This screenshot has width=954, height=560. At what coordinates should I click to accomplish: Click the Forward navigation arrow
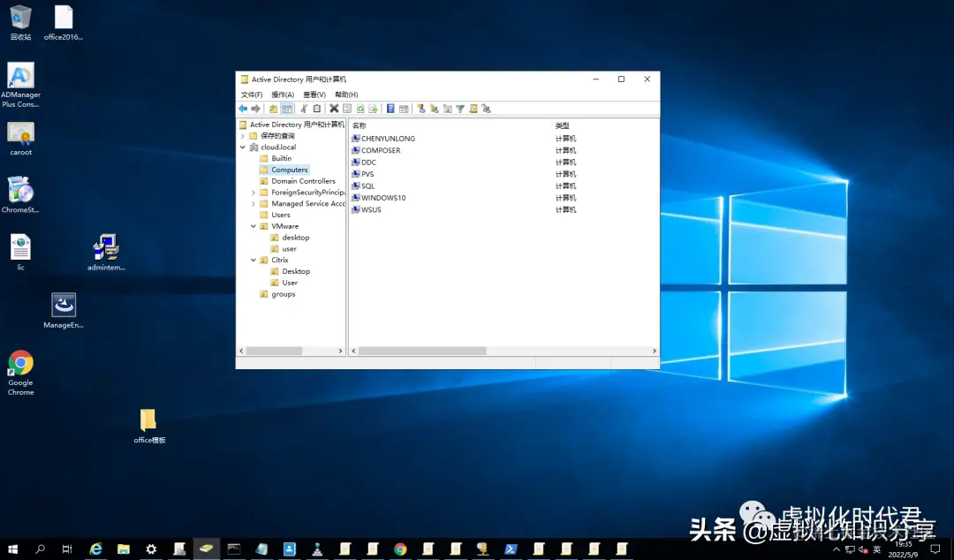(255, 108)
